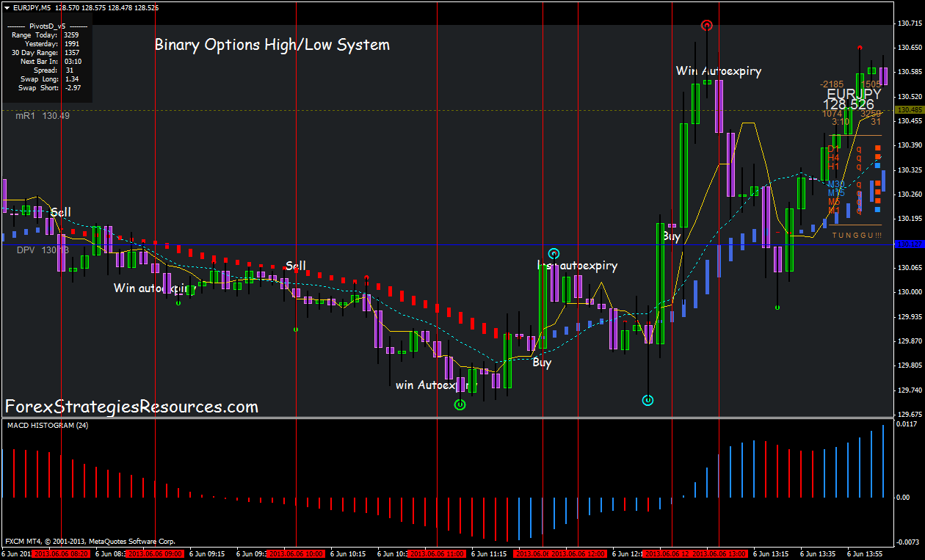
Task: Click the Swap Long value 1.34
Action: (71, 79)
